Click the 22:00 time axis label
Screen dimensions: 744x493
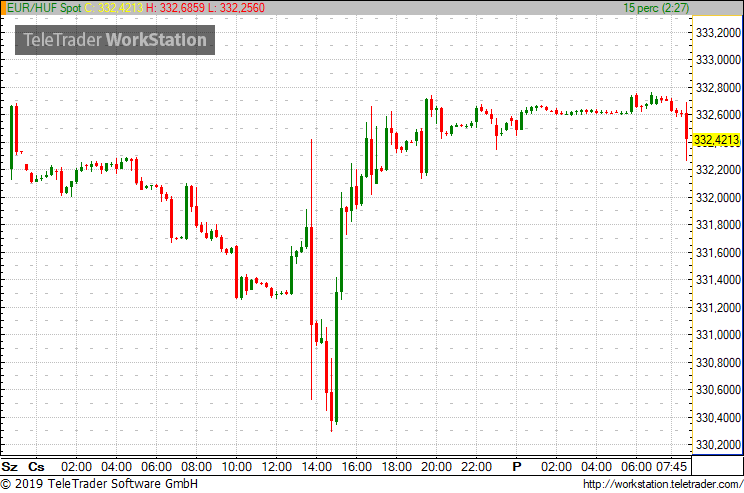tap(476, 467)
